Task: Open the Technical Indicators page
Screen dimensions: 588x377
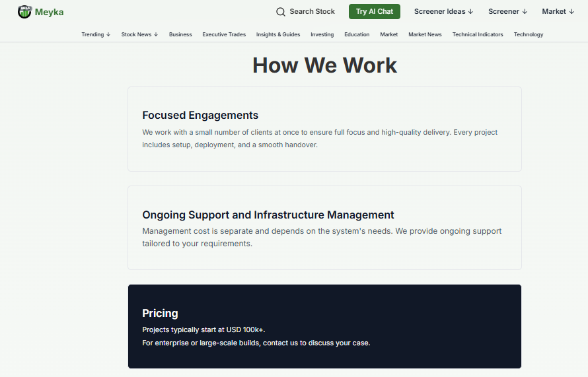Action: tap(478, 34)
